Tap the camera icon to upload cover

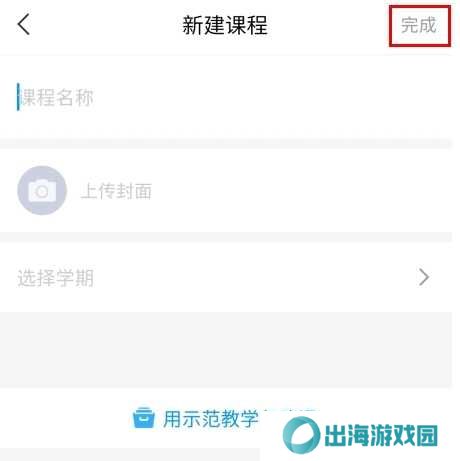tap(42, 190)
